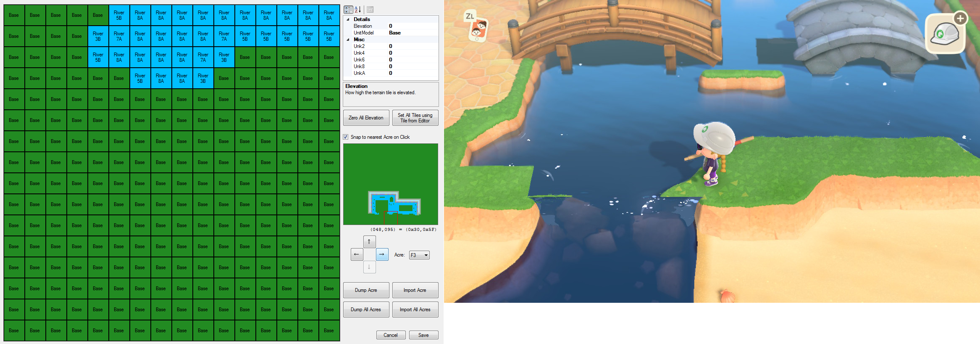This screenshot has width=980, height=344.
Task: Select the Unk6 property row
Action: point(391,60)
